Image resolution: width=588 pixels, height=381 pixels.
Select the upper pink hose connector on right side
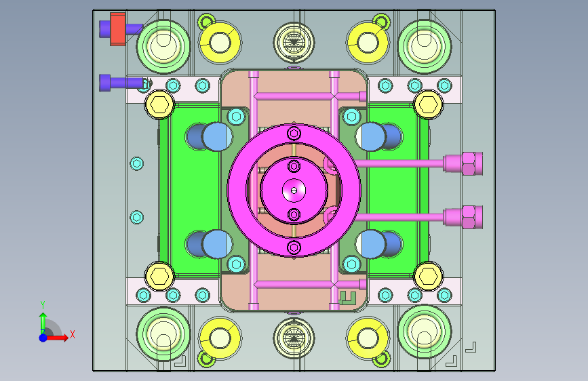[463, 163]
